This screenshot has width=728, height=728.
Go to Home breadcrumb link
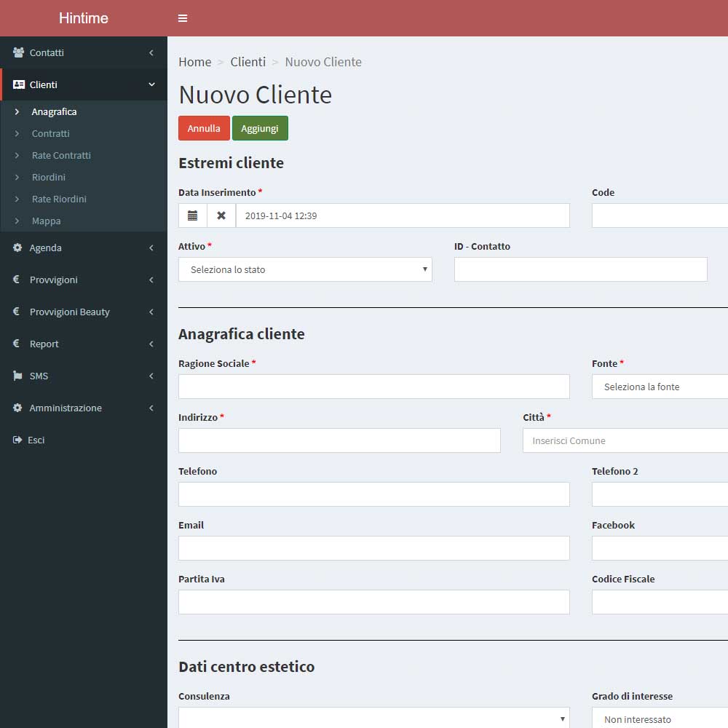pos(195,62)
